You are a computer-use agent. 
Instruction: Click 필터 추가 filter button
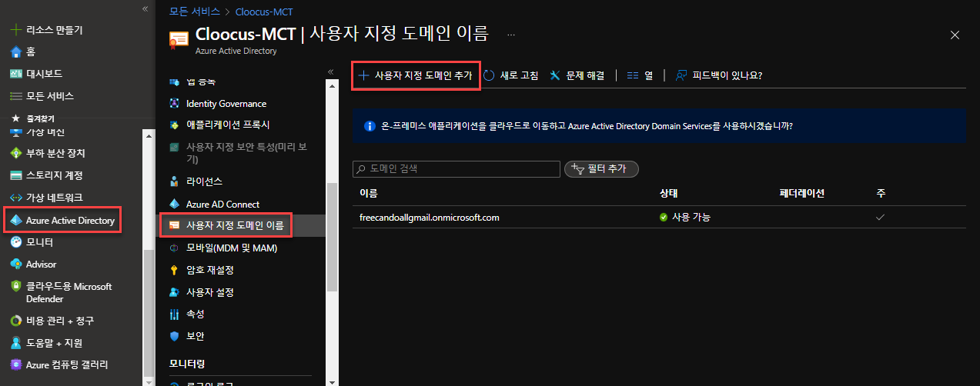602,168
